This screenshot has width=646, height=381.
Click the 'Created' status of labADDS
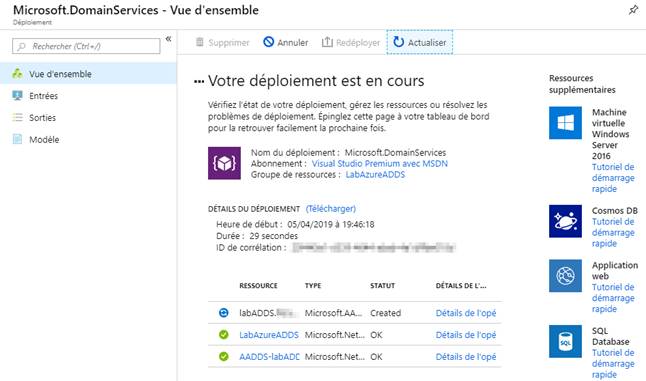[x=385, y=313]
